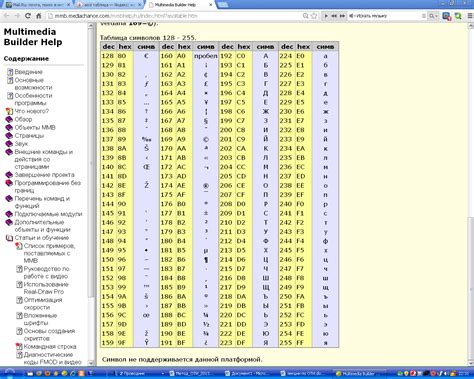This screenshot has height=379, width=474.
Task: Expand the Объекты MMB book section
Action: coord(9,127)
